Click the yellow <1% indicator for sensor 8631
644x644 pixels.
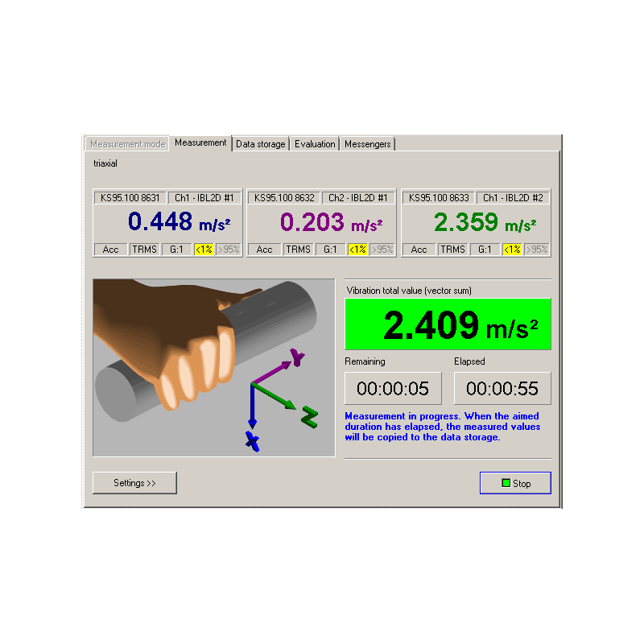tap(204, 250)
